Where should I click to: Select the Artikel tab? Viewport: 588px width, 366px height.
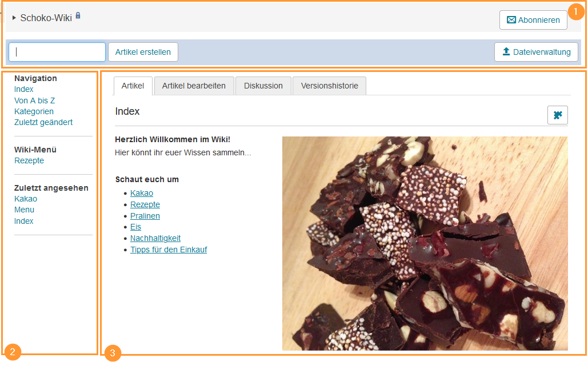point(133,86)
